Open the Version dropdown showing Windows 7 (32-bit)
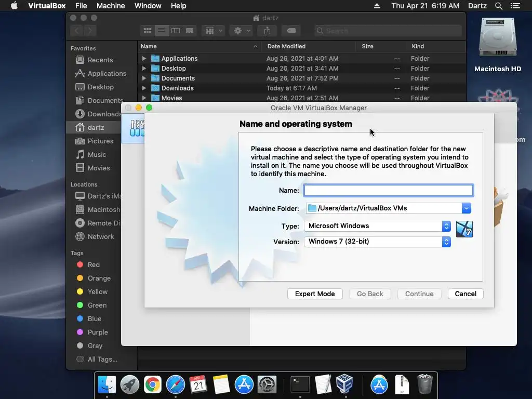This screenshot has height=399, width=532. (x=377, y=242)
